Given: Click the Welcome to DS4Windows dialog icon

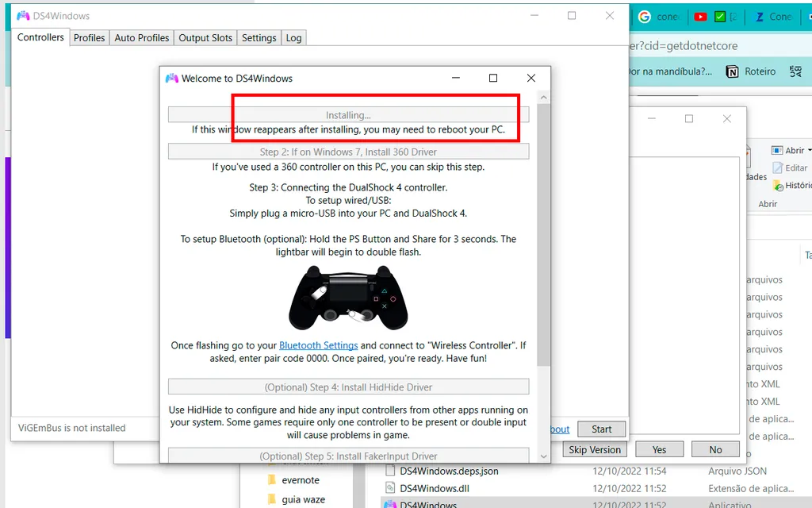Looking at the screenshot, I should tap(171, 79).
